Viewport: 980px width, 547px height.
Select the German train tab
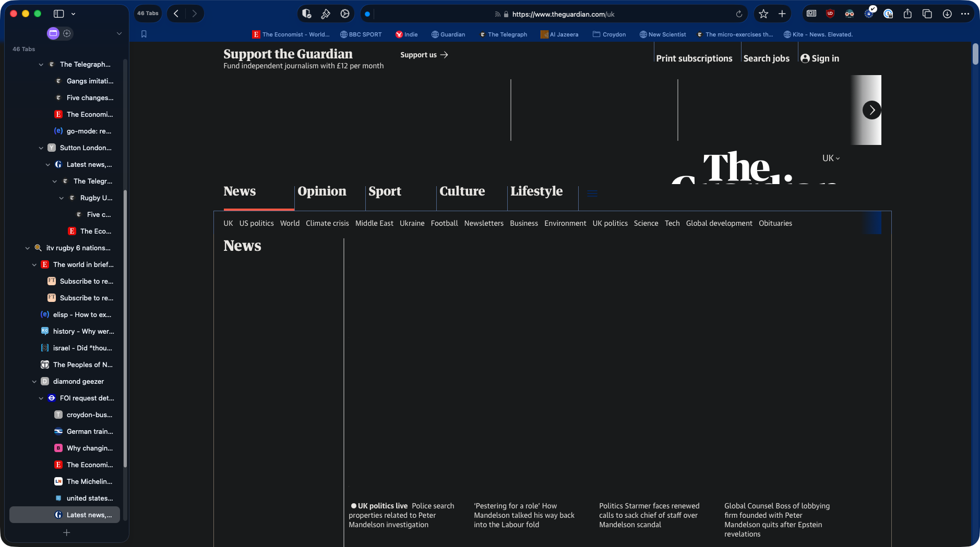(x=83, y=431)
